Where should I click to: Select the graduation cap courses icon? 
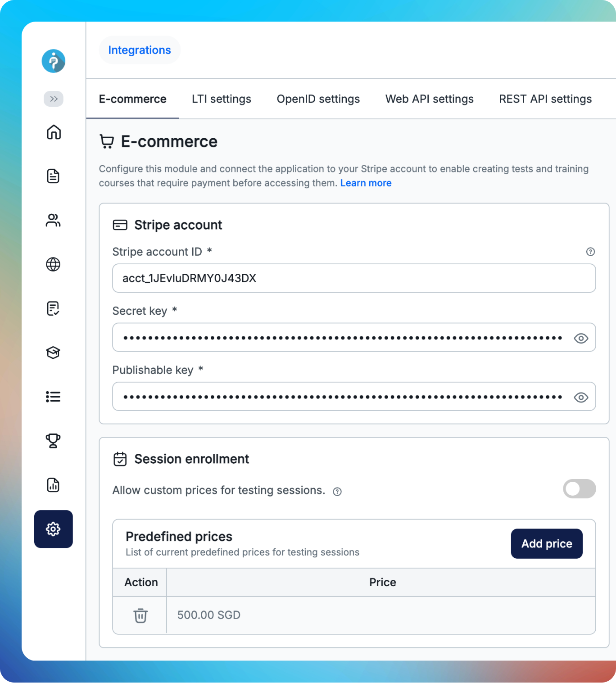point(53,353)
